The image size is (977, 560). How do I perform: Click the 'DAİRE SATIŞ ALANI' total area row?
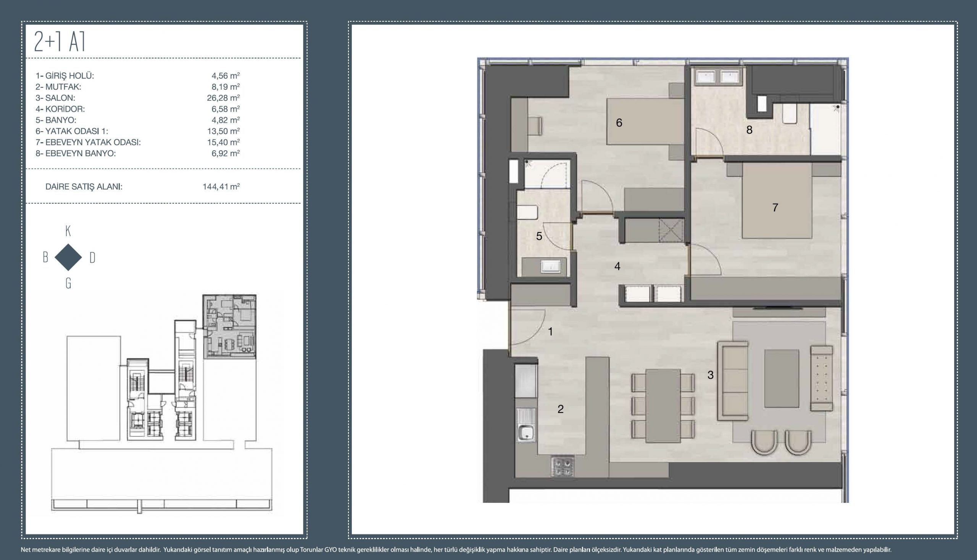click(84, 186)
